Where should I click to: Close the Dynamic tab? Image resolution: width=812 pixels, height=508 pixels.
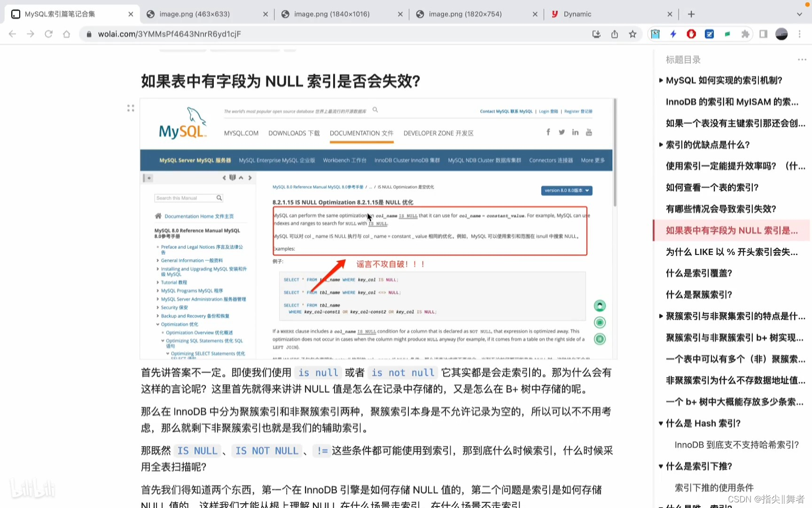pyautogui.click(x=670, y=14)
